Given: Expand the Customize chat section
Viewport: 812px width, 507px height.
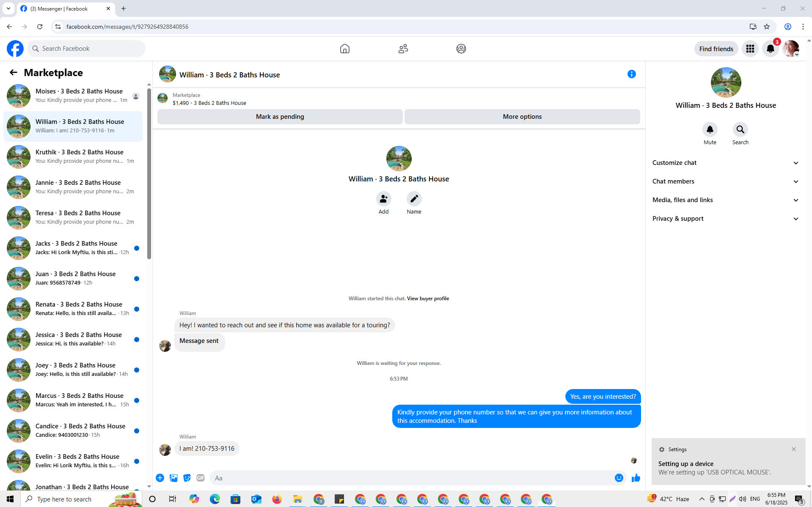Looking at the screenshot, I should click(x=726, y=163).
